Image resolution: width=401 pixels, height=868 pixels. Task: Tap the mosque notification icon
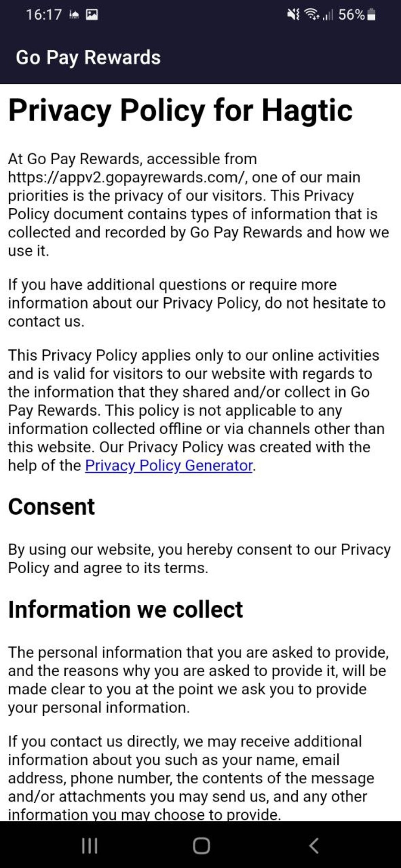tap(74, 15)
